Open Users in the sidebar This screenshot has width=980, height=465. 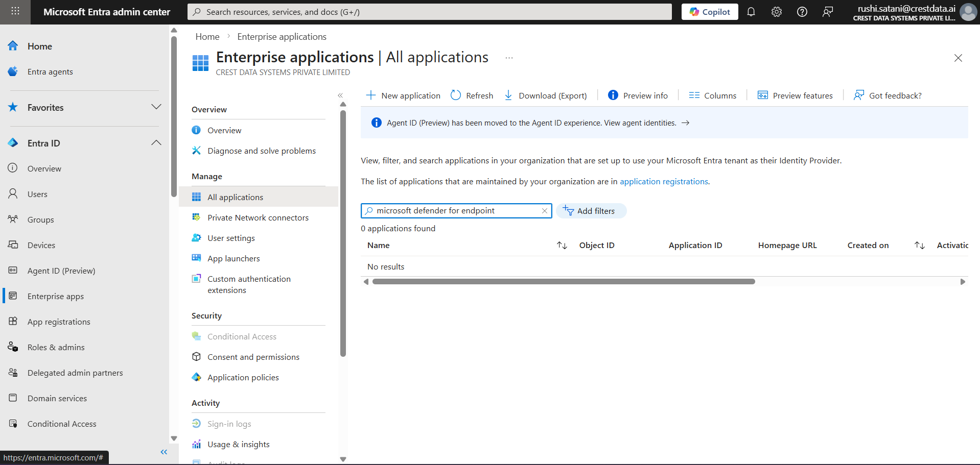coord(37,194)
